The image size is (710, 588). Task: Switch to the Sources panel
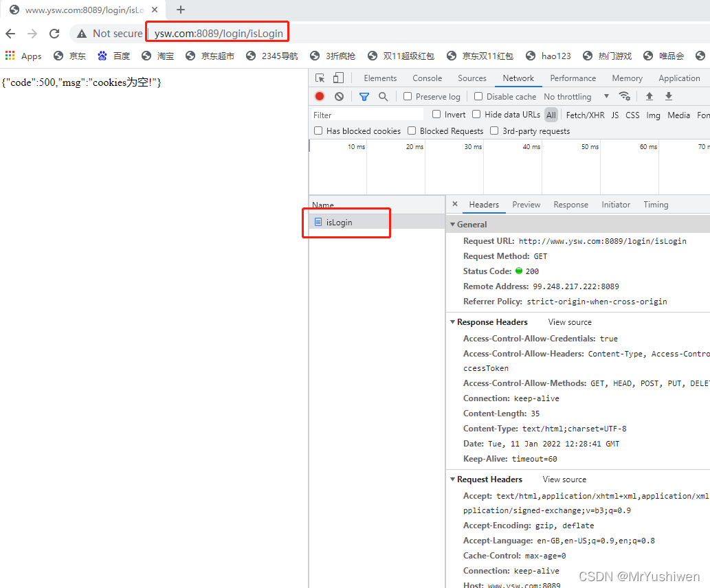point(472,78)
